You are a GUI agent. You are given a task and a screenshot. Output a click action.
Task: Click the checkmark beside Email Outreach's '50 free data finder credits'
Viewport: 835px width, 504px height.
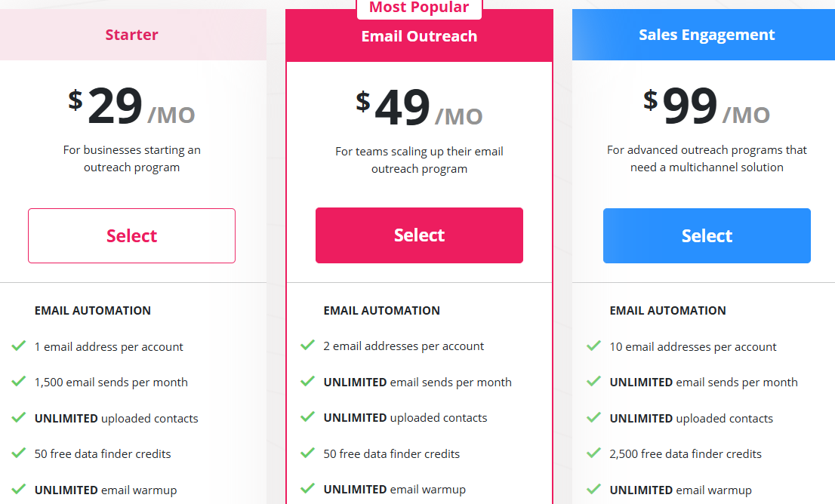point(307,453)
